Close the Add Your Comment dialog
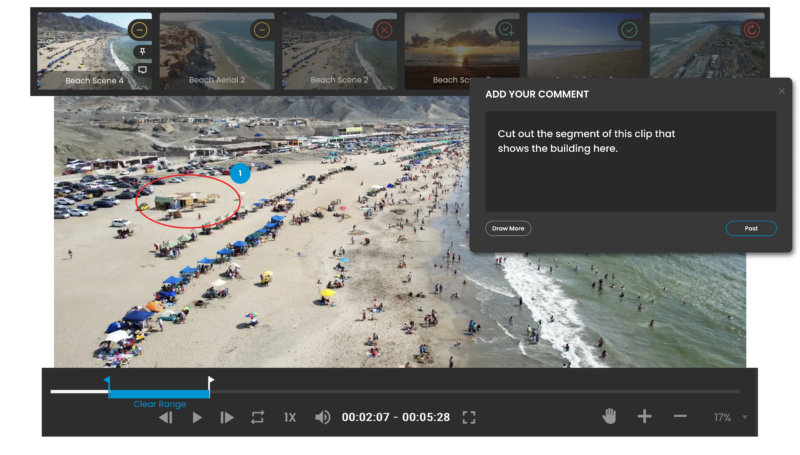 [x=782, y=91]
